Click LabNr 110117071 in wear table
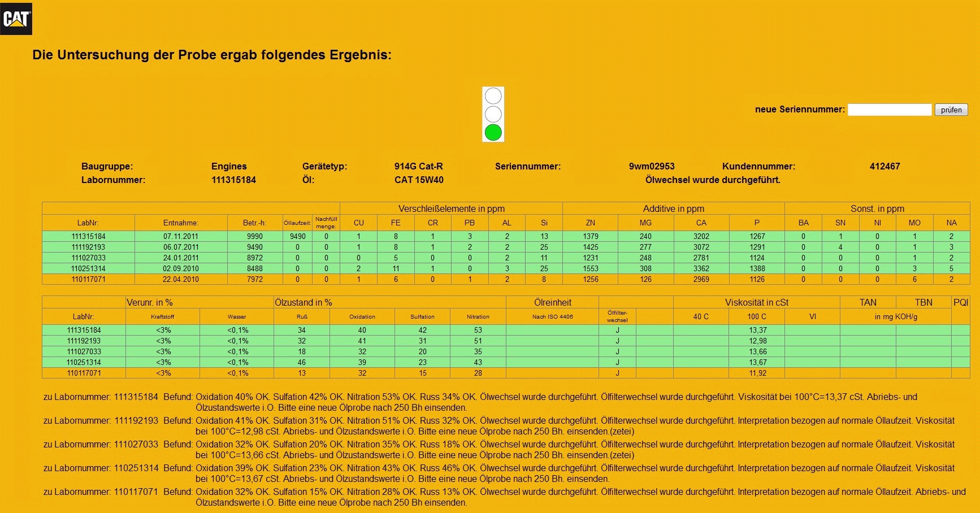The image size is (980, 513). (x=88, y=279)
